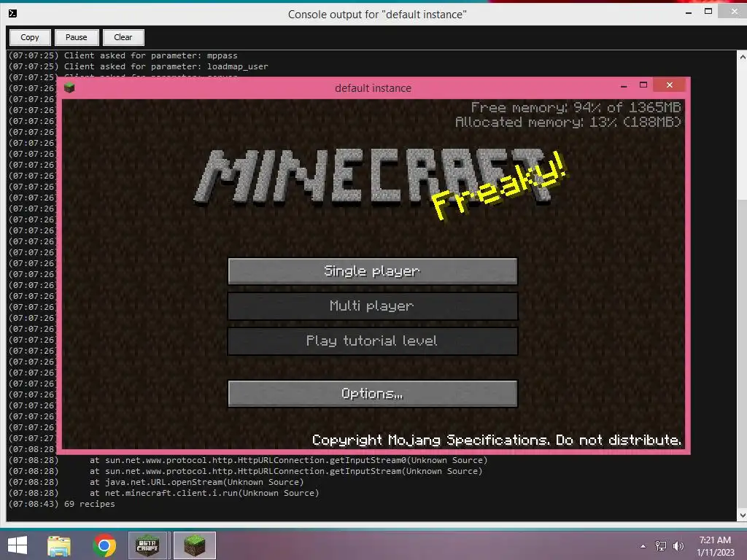747x560 pixels.
Task: Open the Multi player menu
Action: click(x=373, y=306)
